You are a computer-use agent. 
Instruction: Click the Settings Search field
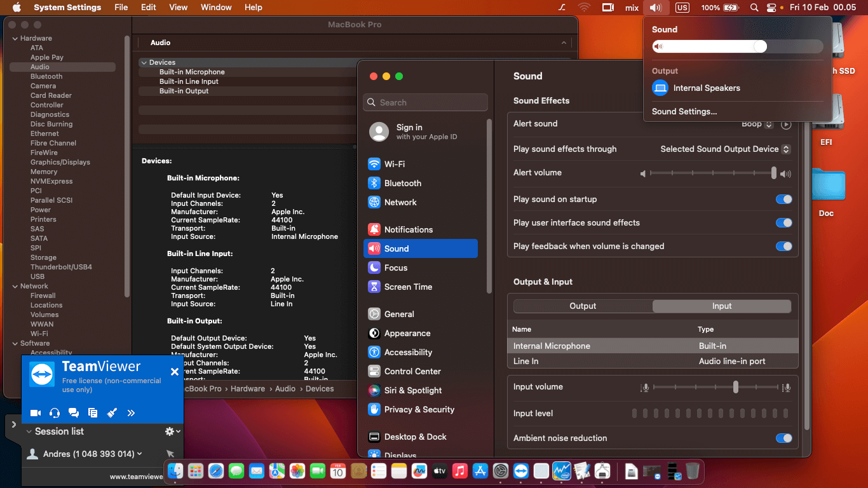coord(426,102)
